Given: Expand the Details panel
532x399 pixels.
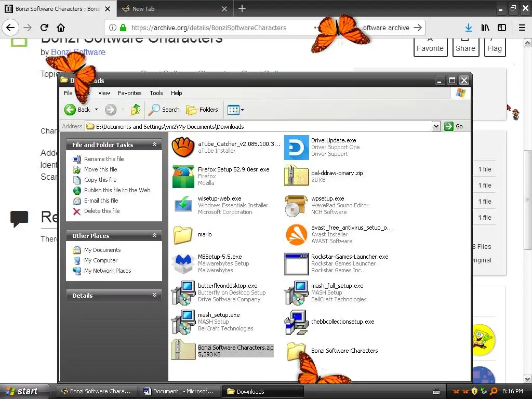Looking at the screenshot, I should (x=154, y=295).
